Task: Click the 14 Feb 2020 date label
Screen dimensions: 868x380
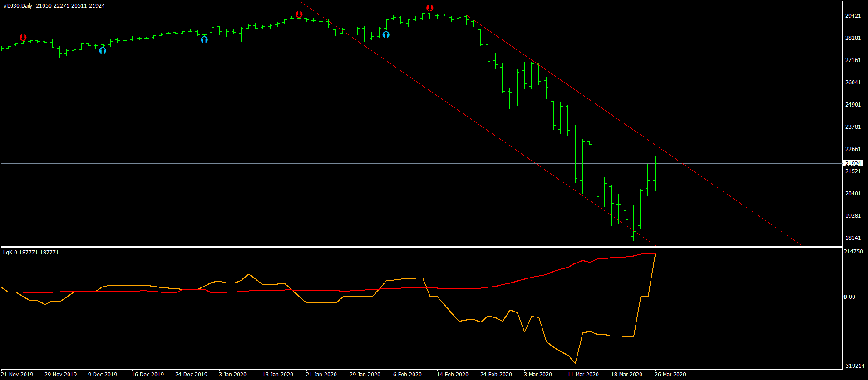Action: [x=453, y=375]
